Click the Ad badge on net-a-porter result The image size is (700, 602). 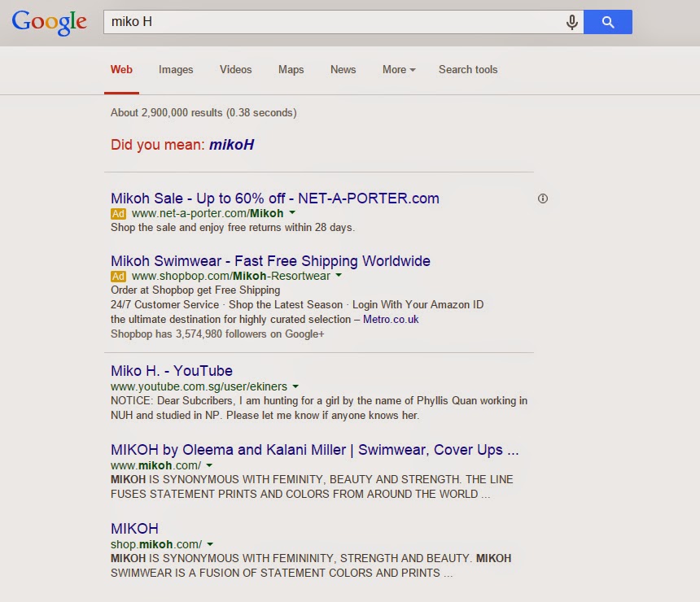pos(118,214)
